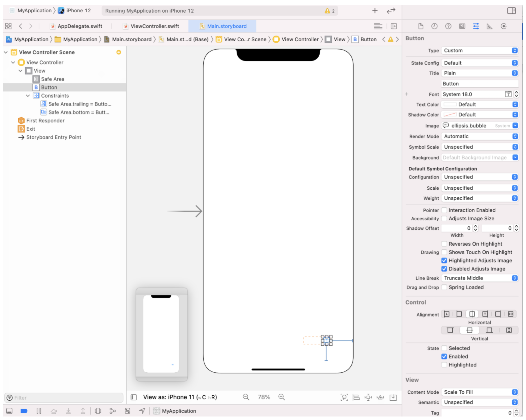Open editor options lines icon
This screenshot has height=420, width=526.
[378, 26]
